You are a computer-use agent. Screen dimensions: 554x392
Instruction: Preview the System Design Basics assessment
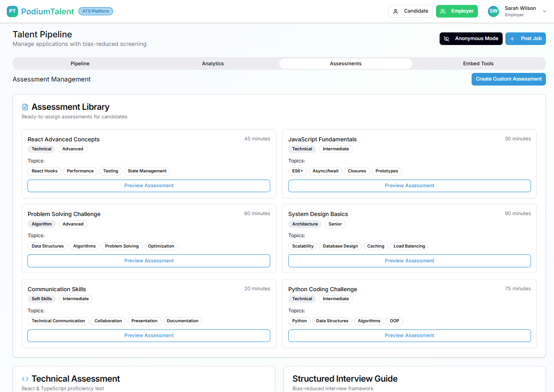tap(409, 261)
